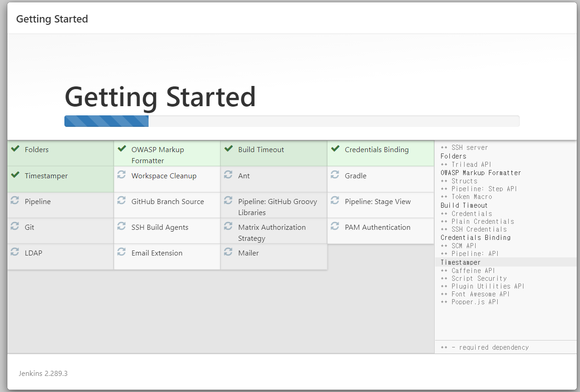
Task: Select the Folders plugin label
Action: [37, 150]
